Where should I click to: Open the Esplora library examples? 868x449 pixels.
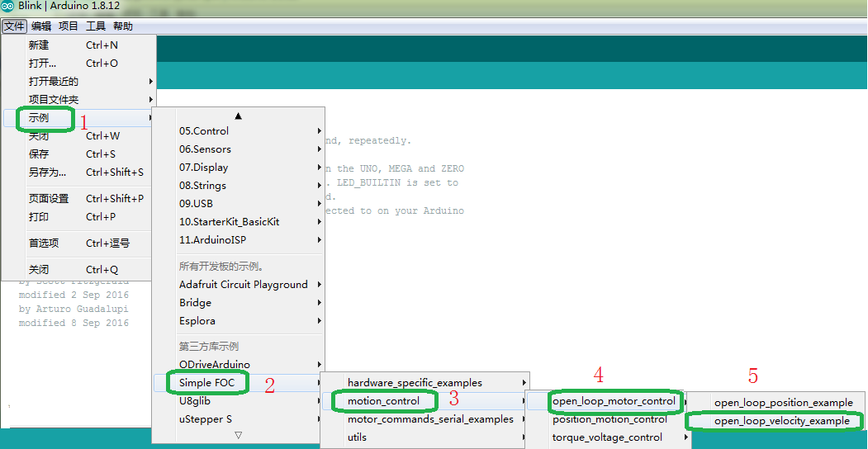239,321
